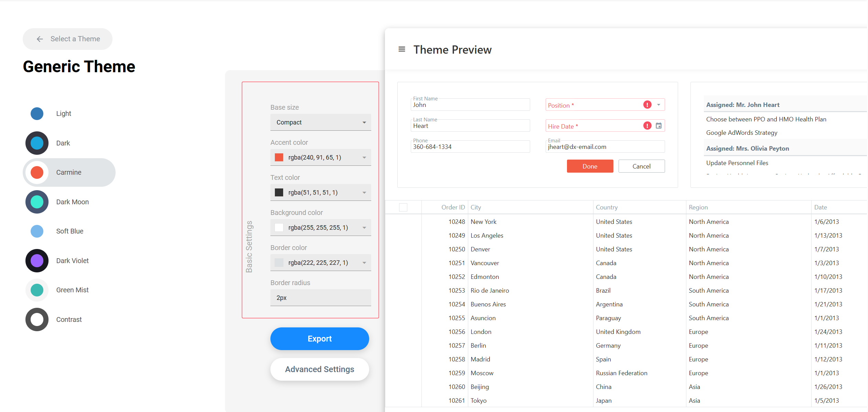
Task: Select the Dark Violet theme icon
Action: pos(37,261)
